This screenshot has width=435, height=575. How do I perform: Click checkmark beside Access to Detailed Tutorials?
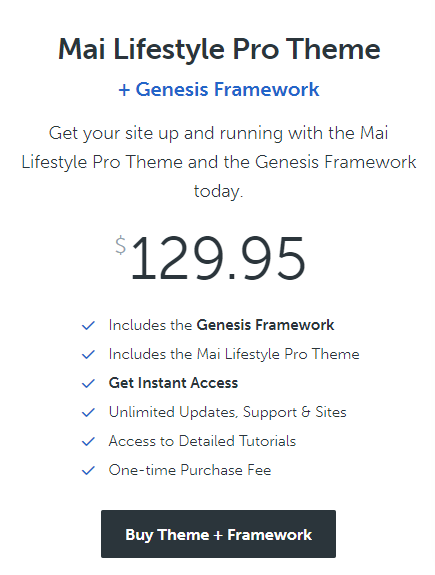click(88, 442)
